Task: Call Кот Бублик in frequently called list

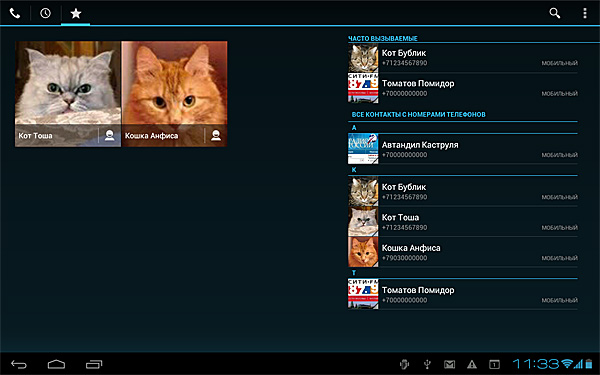Action: click(x=463, y=58)
